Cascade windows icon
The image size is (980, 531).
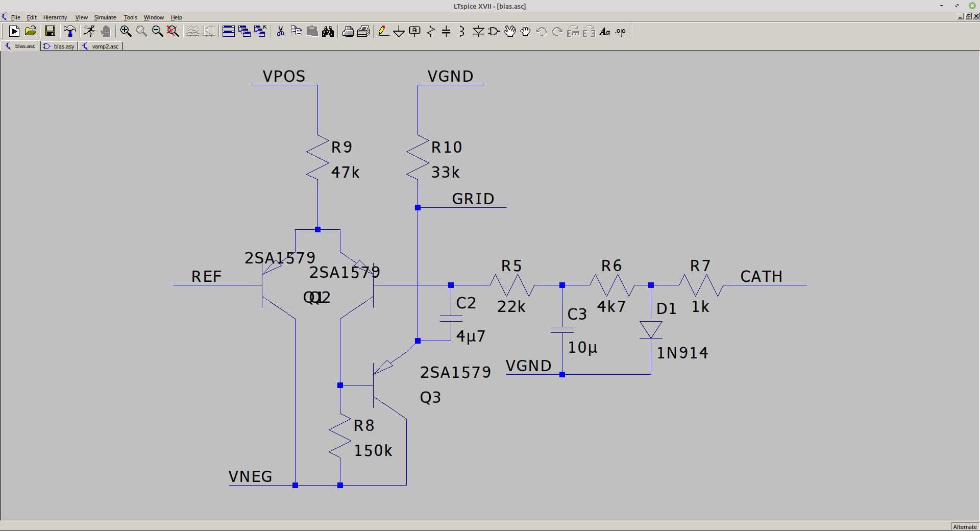click(244, 31)
